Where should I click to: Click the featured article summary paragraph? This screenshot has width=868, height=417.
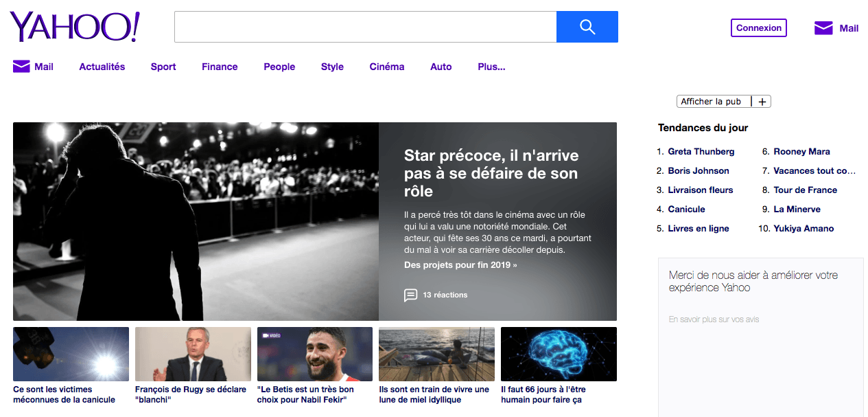[x=497, y=233]
